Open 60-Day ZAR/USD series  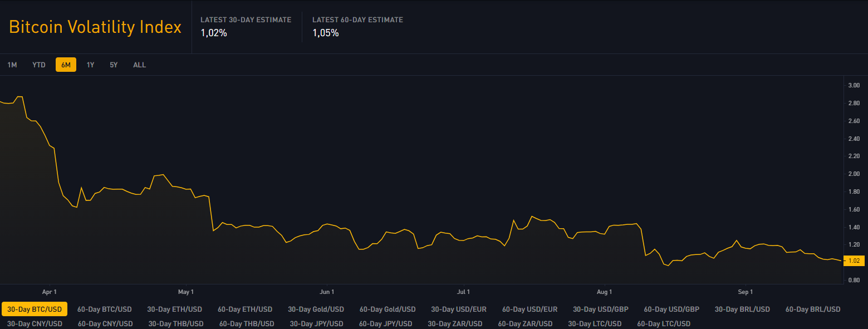(x=525, y=323)
